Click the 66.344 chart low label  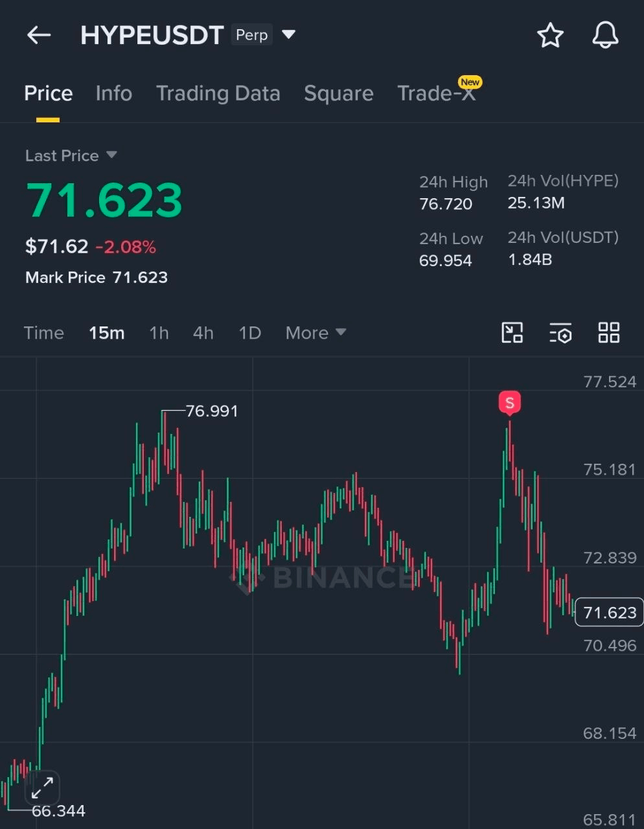coord(58,811)
